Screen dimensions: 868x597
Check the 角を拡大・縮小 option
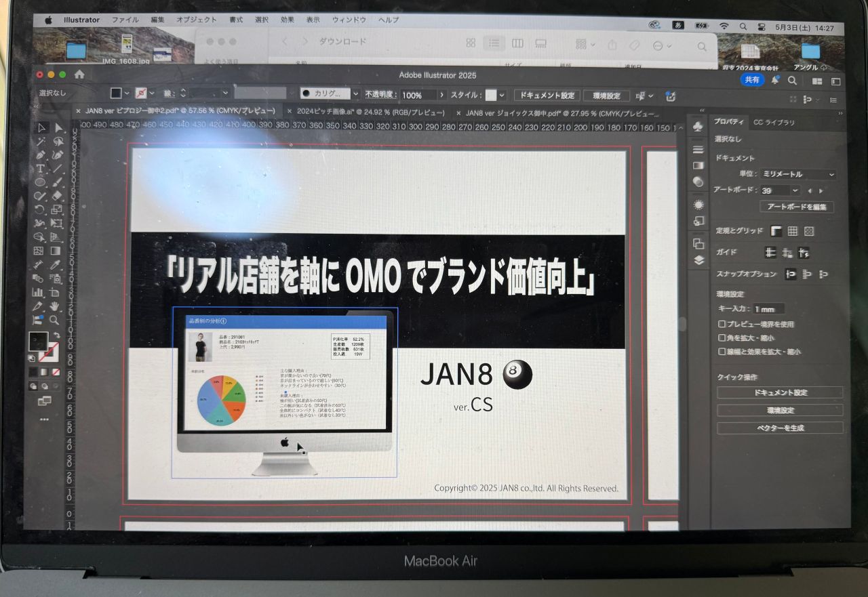click(722, 338)
